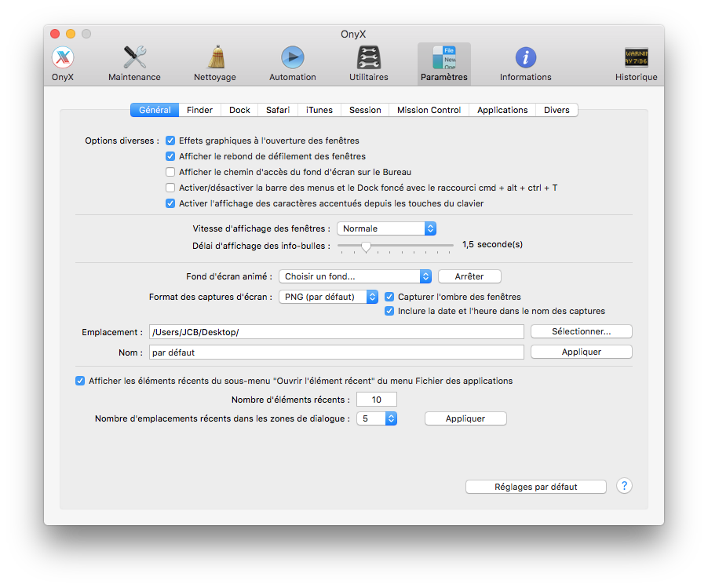Screen dimensions: 708x588
Task: Open the Maintenance section of OnyX
Action: pos(133,63)
